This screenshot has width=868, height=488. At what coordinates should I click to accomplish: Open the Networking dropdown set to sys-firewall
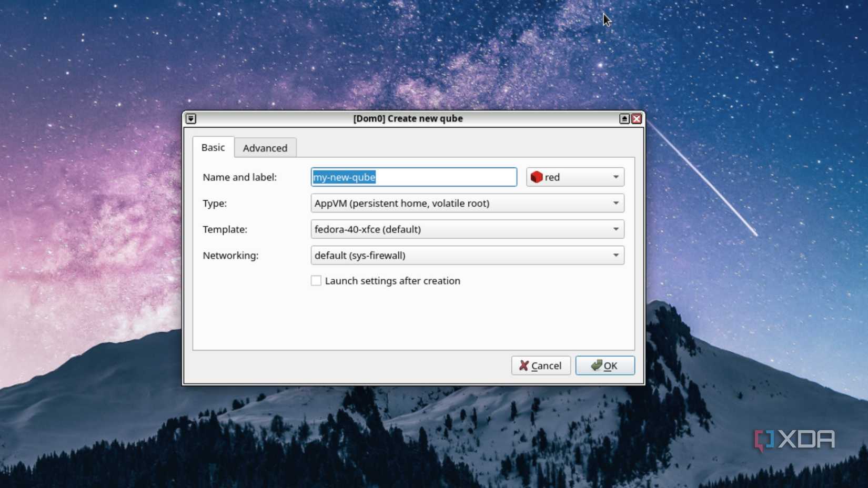coord(467,255)
